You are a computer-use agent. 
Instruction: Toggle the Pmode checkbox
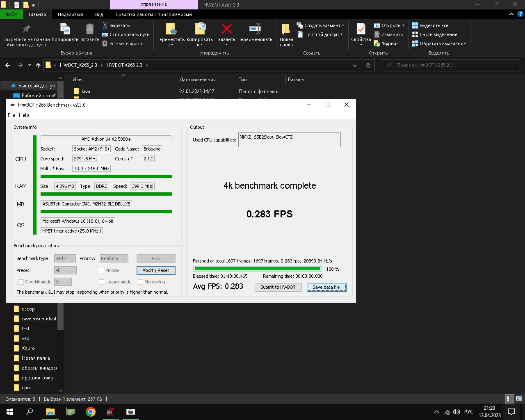tap(101, 270)
